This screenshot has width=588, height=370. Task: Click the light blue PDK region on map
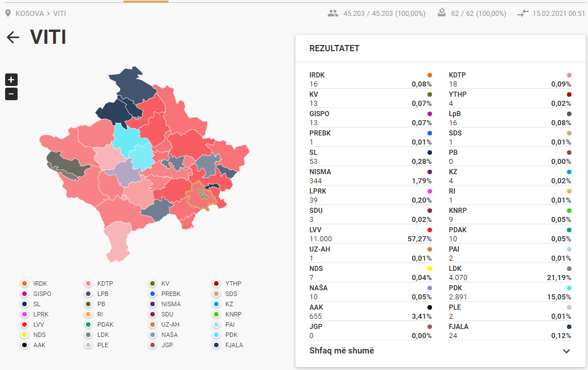tap(132, 145)
